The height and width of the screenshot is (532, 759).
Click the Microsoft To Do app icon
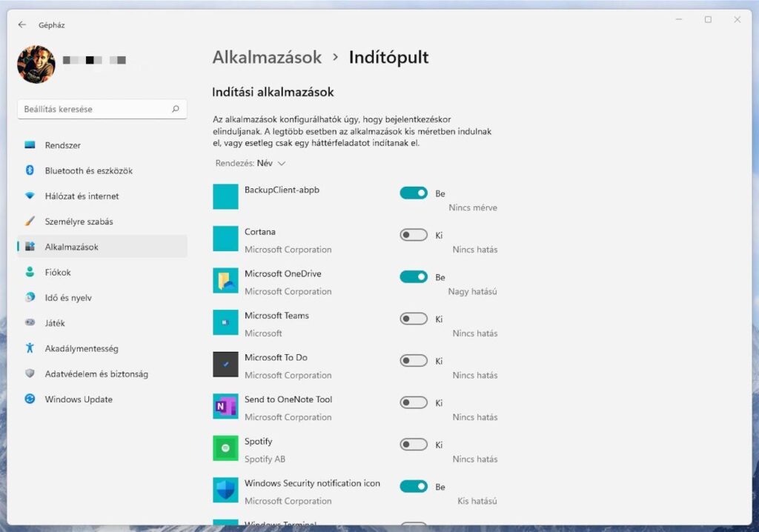coord(225,364)
